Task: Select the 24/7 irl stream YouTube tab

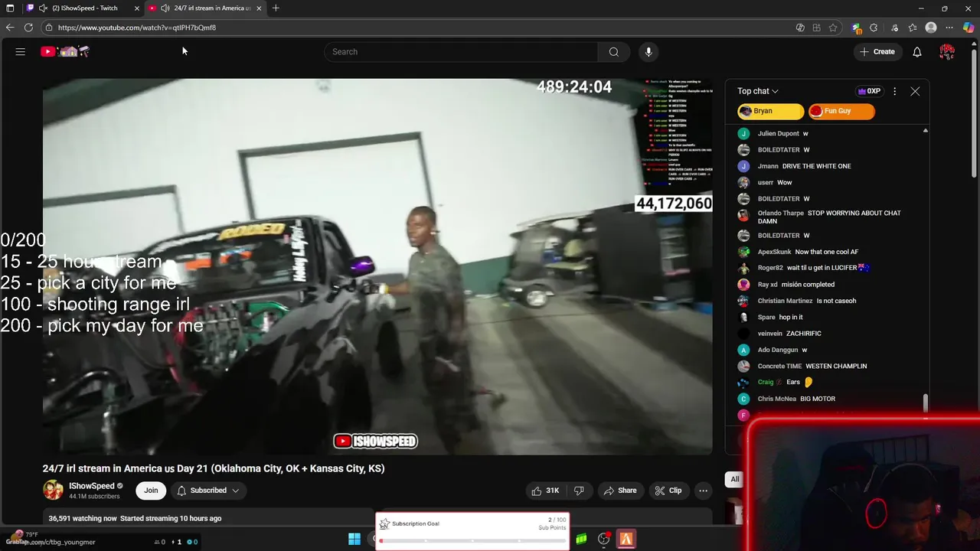Action: (x=204, y=8)
